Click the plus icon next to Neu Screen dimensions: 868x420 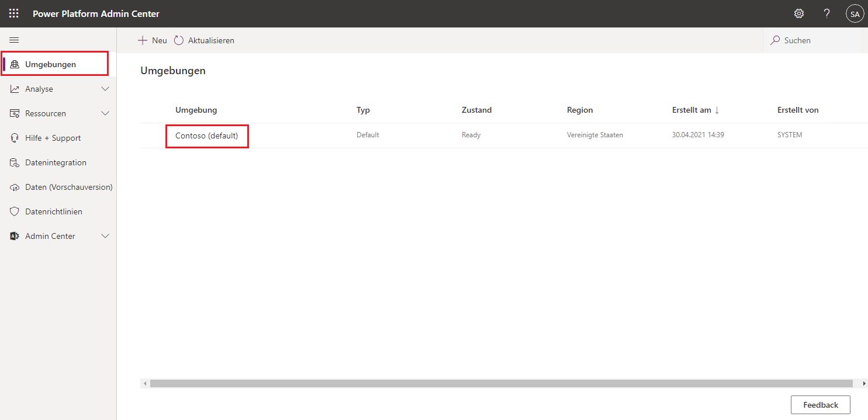tap(142, 40)
